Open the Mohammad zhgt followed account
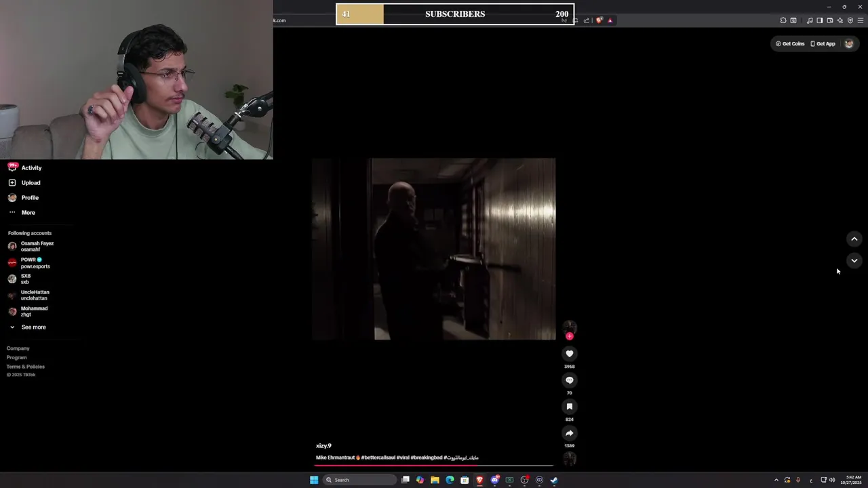Screen dimensions: 868x488 [x=28, y=311]
